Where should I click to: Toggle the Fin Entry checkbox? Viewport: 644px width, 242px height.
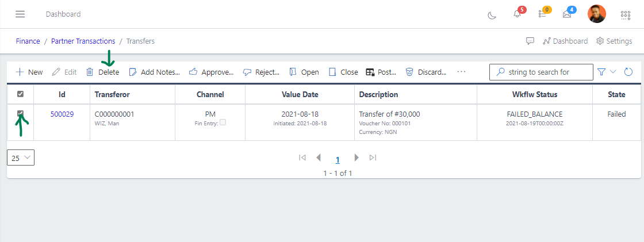(x=223, y=122)
